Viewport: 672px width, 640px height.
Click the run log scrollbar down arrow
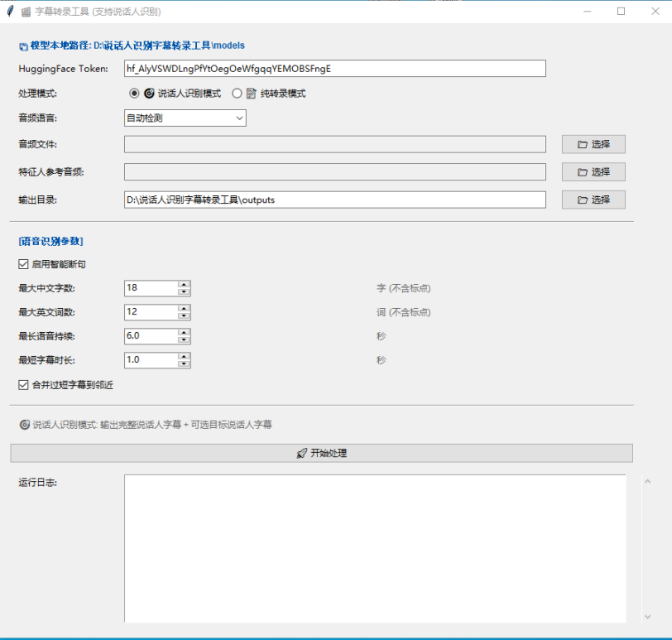pos(647,617)
